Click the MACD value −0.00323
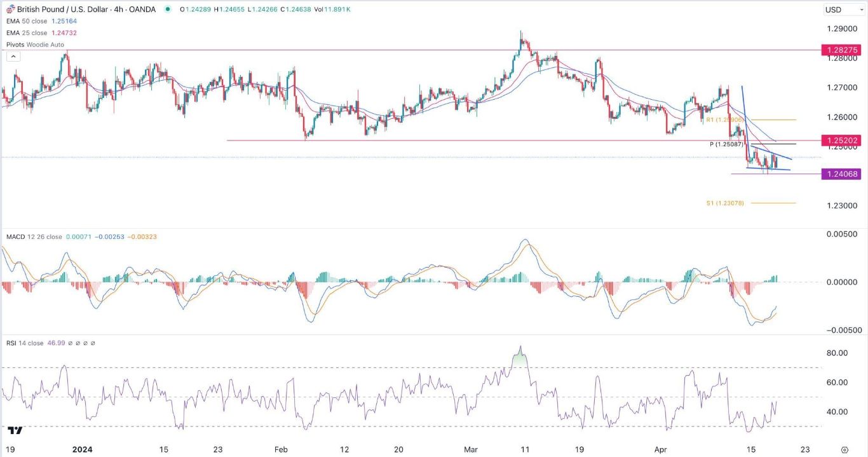The height and width of the screenshot is (457, 868). click(x=142, y=236)
